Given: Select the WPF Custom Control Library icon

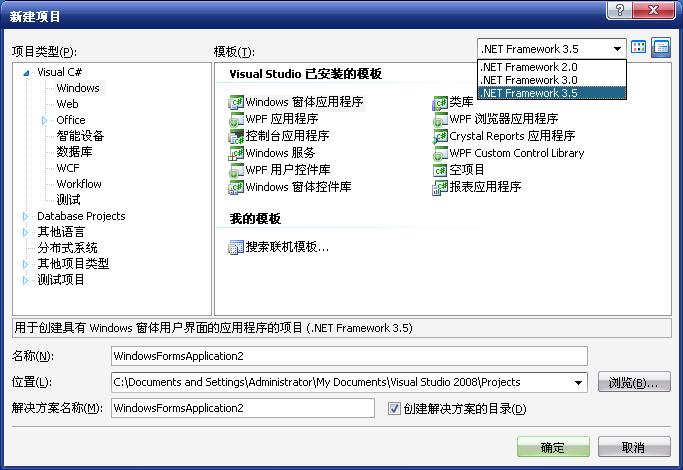Looking at the screenshot, I should pos(440,153).
